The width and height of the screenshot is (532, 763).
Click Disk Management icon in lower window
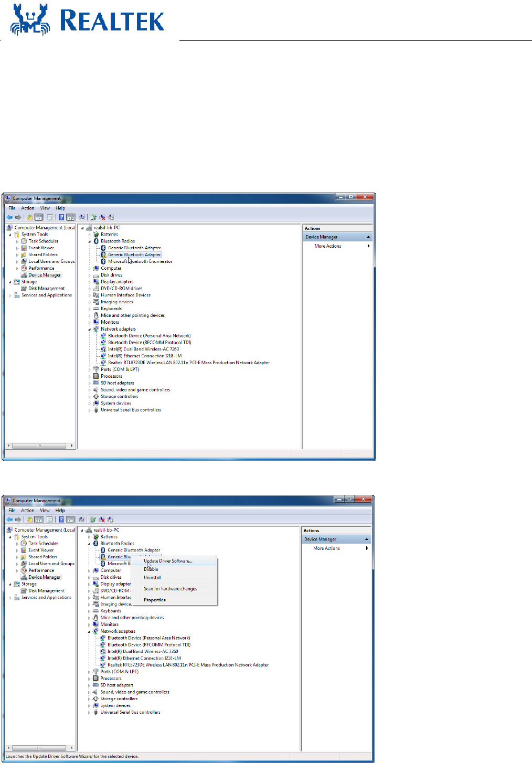point(24,591)
